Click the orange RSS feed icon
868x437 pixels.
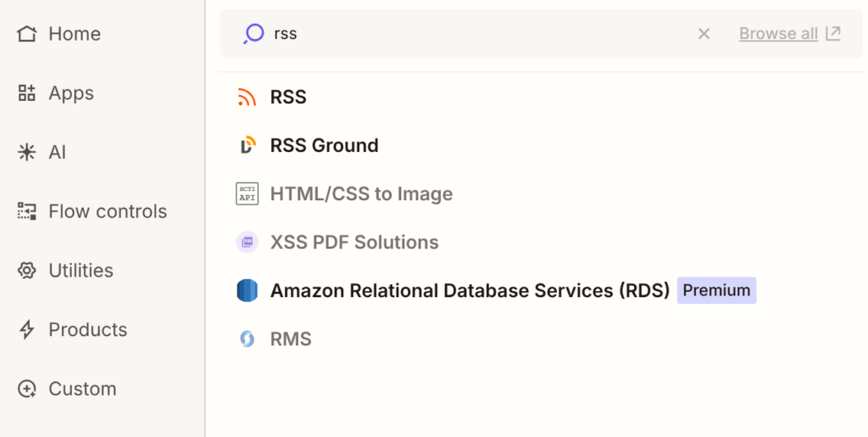point(247,97)
